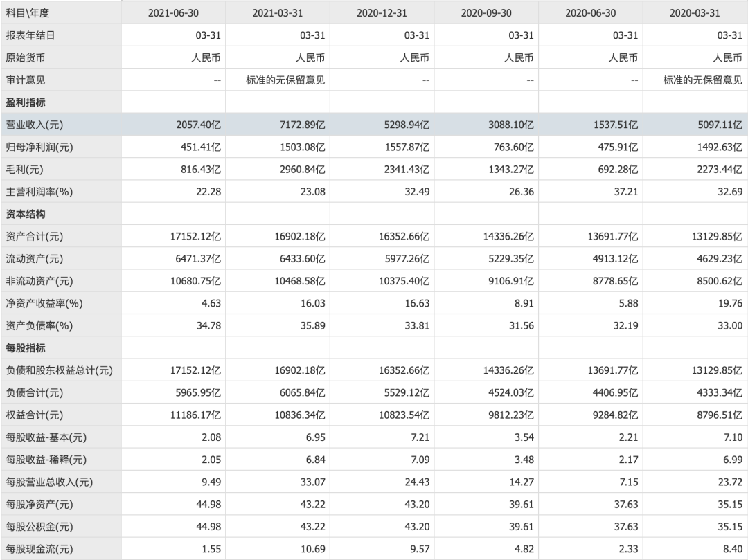Click revenue value 3088.10亿
Viewport: 748px width, 560px height.
point(511,125)
